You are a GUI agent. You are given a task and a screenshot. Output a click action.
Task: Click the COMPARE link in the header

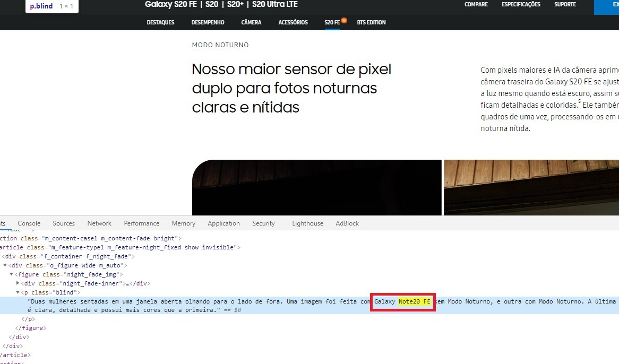point(476,5)
